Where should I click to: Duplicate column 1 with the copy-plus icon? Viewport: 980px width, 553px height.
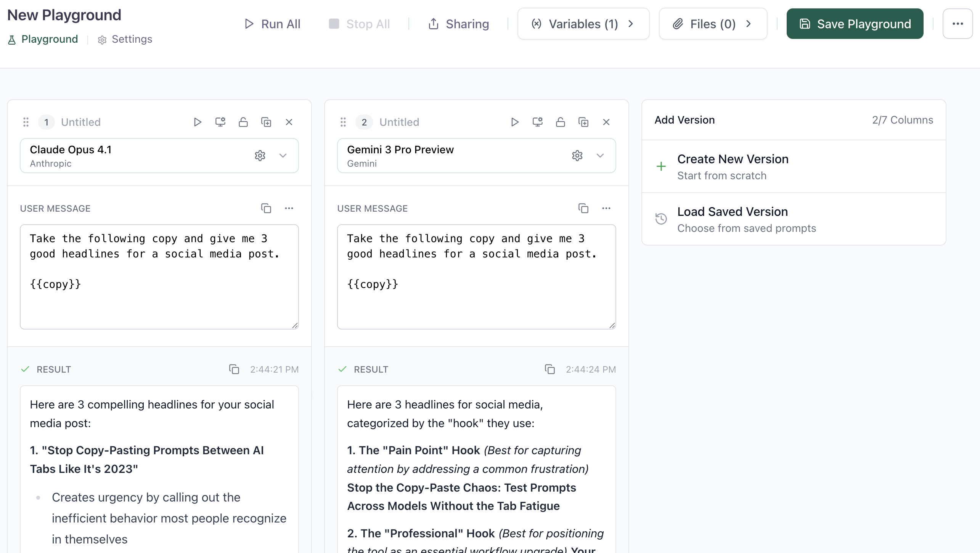pos(266,122)
